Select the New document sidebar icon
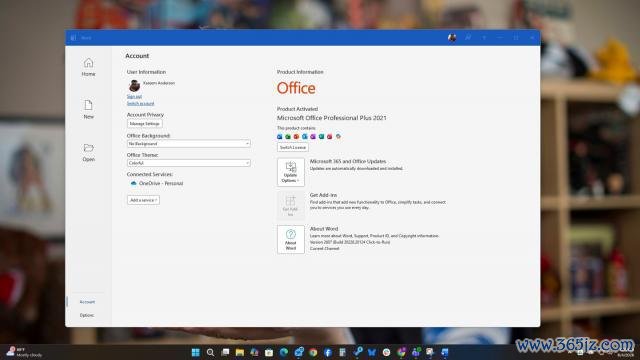Image resolution: width=640 pixels, height=360 pixels. pyautogui.click(x=88, y=109)
